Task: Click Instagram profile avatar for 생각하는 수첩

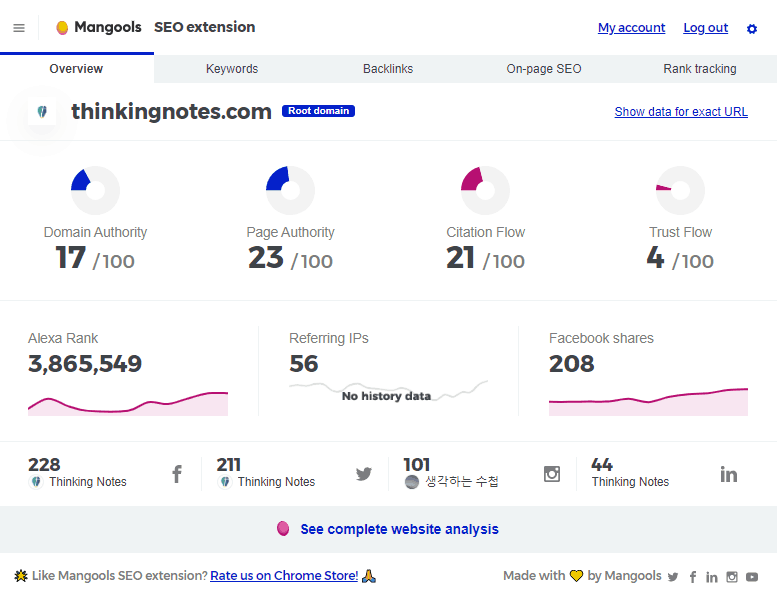Action: coord(412,482)
